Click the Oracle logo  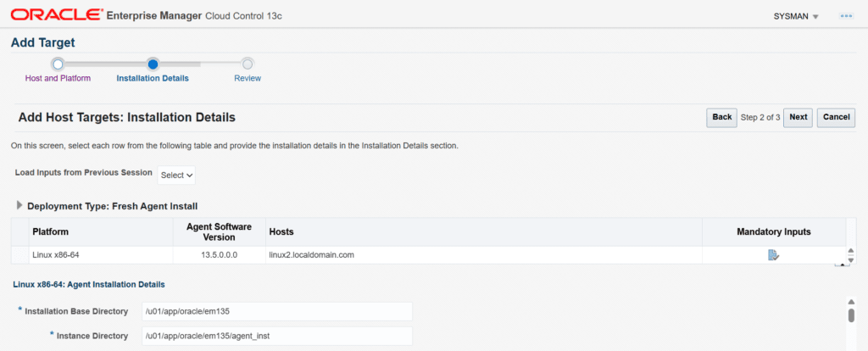(57, 15)
